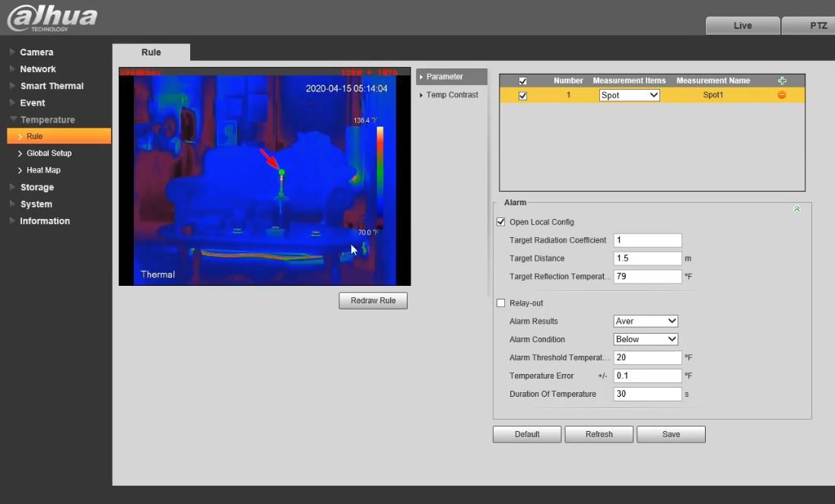Enable the Relay-out checkbox

pyautogui.click(x=500, y=303)
